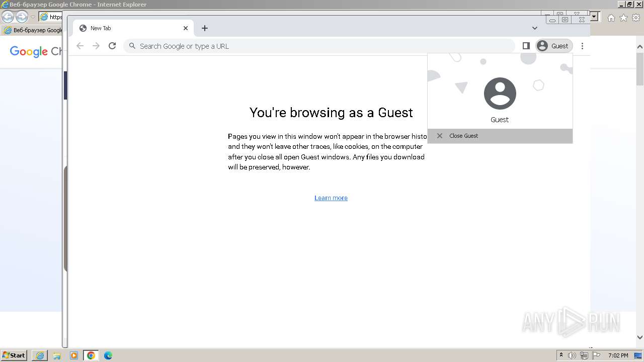Focus the Search Google or type a URL box
This screenshot has width=644, height=362.
point(319,46)
